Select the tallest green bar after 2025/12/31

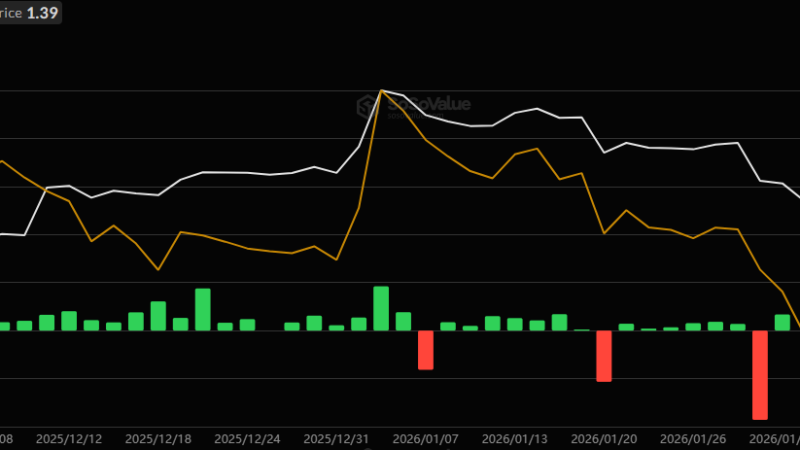coord(381,308)
